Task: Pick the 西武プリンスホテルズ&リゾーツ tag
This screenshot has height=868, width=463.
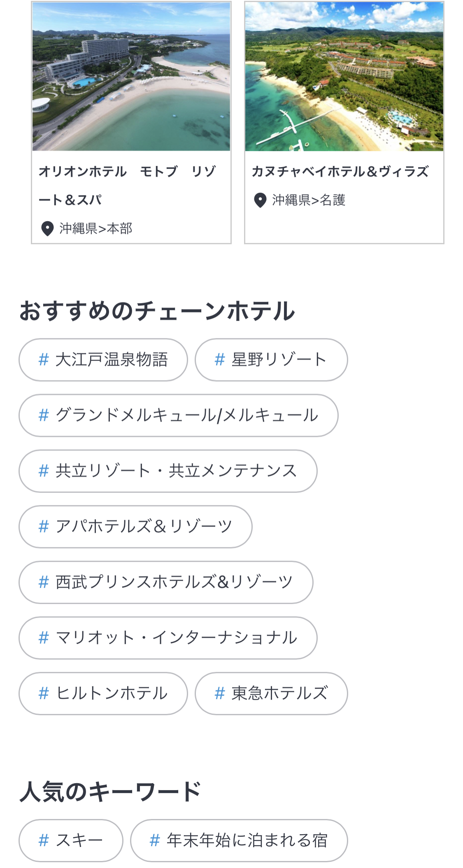Action: click(x=166, y=582)
